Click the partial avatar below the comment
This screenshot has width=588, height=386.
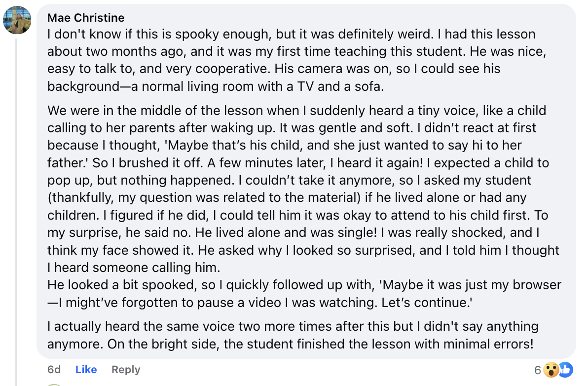coord(54,385)
